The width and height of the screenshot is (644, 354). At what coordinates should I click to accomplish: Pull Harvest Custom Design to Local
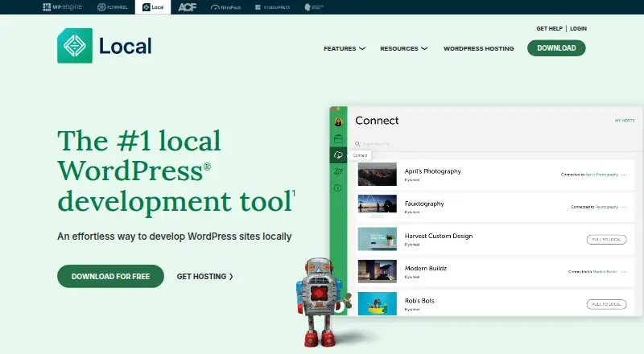(x=606, y=240)
